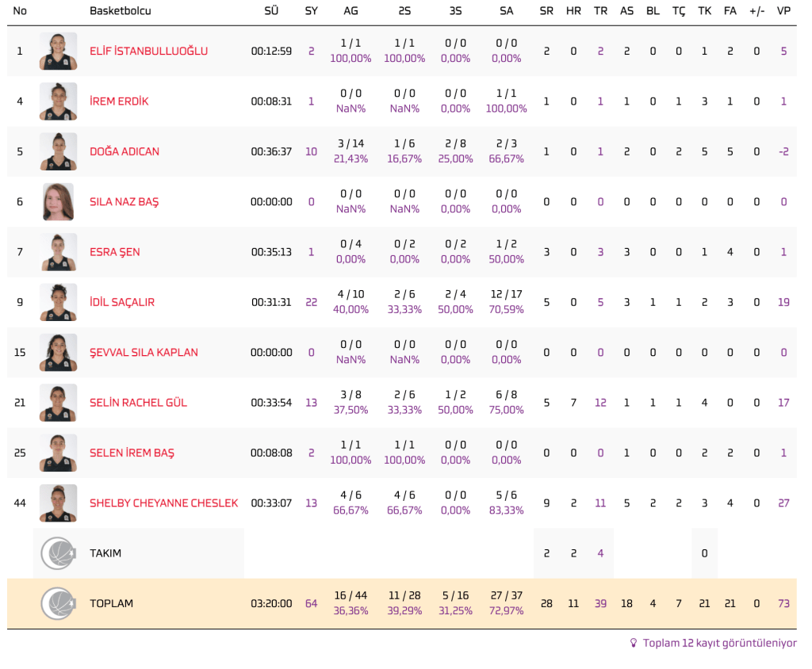The height and width of the screenshot is (669, 812).
Task: Open Elif İstanbulluoğlu's player photo
Action: (58, 51)
